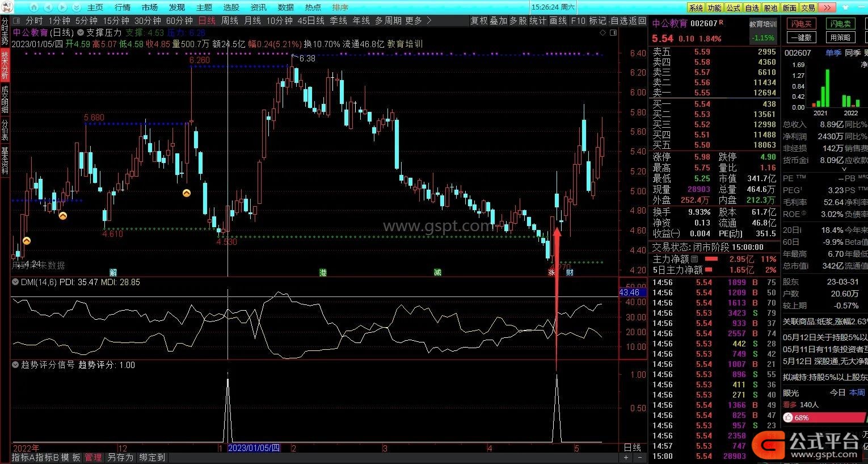This screenshot has height=464, width=868.
Task: Click the 闪电买 button
Action: pyautogui.click(x=800, y=24)
